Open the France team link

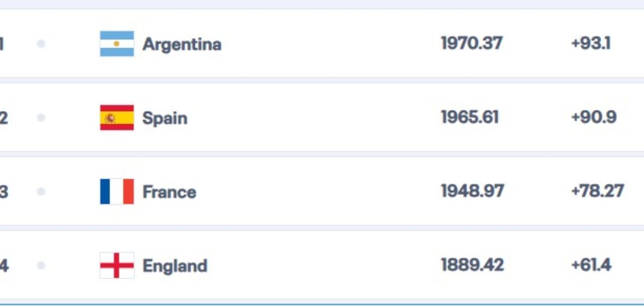point(169,192)
